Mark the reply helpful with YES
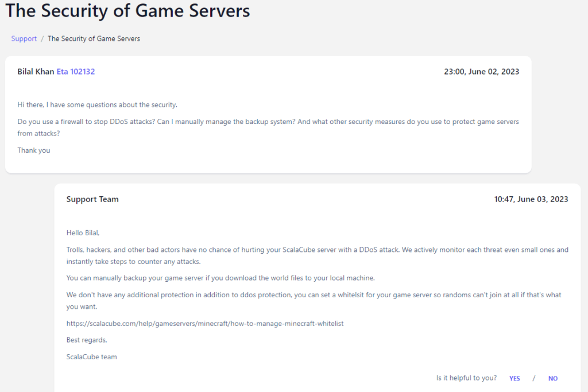Screen dimensions: 588x392 click(514, 378)
